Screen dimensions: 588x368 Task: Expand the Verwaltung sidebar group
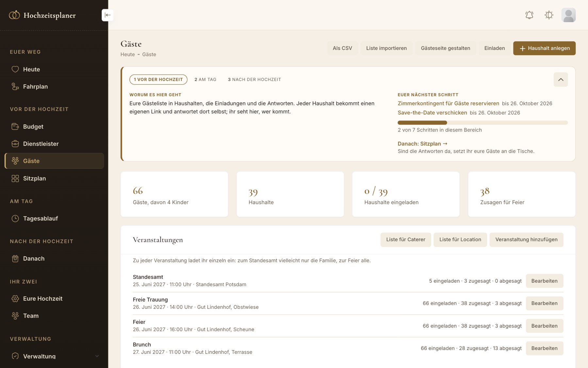point(54,356)
